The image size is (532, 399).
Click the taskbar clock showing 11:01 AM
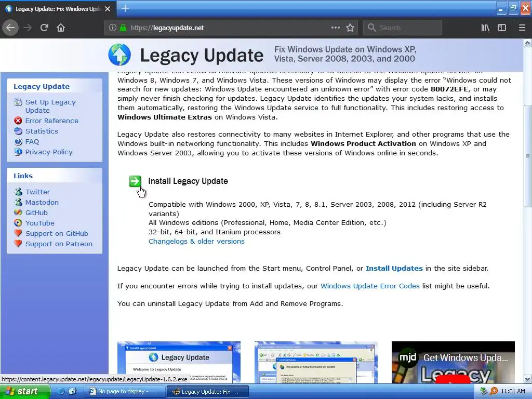513,392
